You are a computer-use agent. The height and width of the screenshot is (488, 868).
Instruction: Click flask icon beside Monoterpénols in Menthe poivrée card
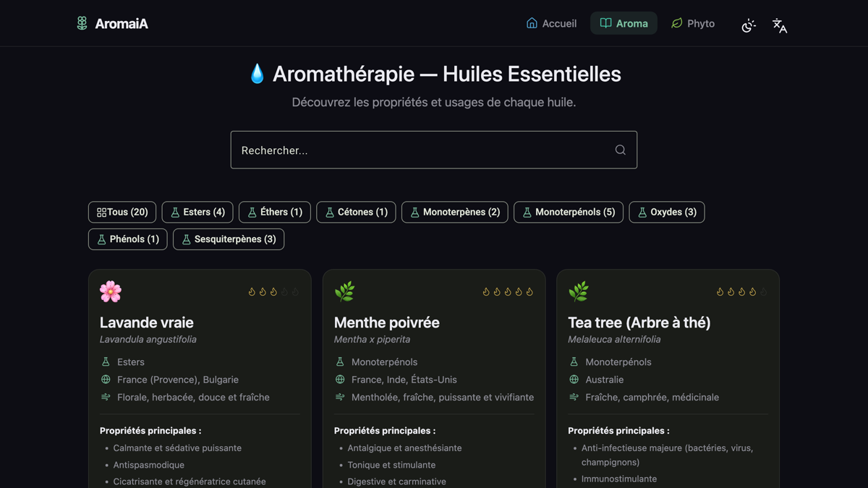(x=340, y=361)
